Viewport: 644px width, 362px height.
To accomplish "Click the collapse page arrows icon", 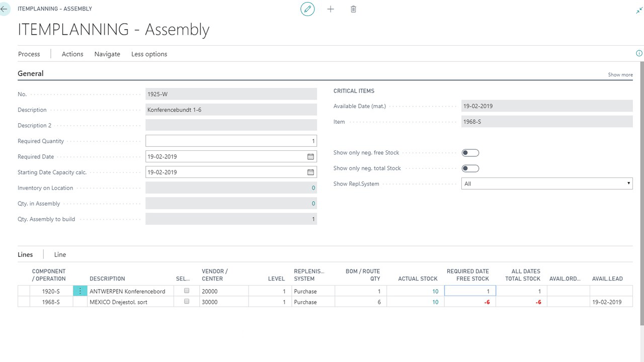I will coord(639,10).
